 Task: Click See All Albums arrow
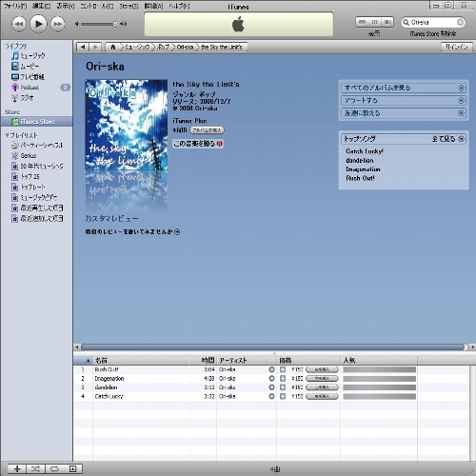click(x=462, y=88)
